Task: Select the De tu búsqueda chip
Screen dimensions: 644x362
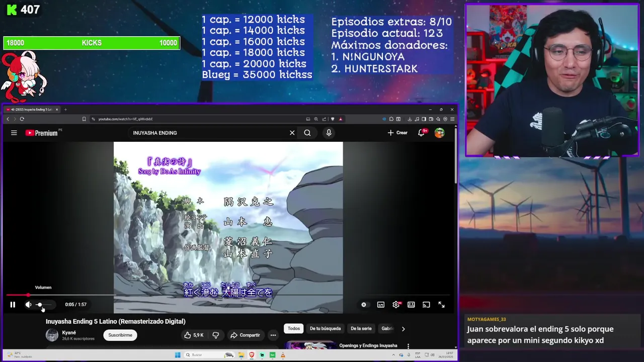Action: 325,329
